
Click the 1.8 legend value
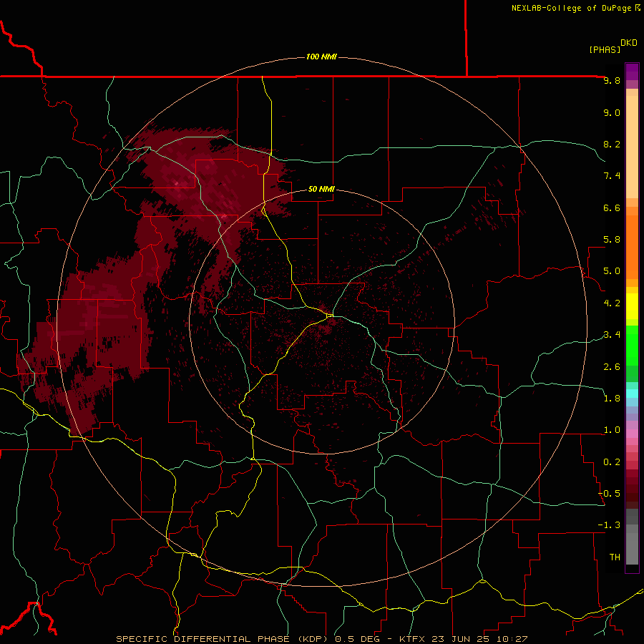point(612,399)
